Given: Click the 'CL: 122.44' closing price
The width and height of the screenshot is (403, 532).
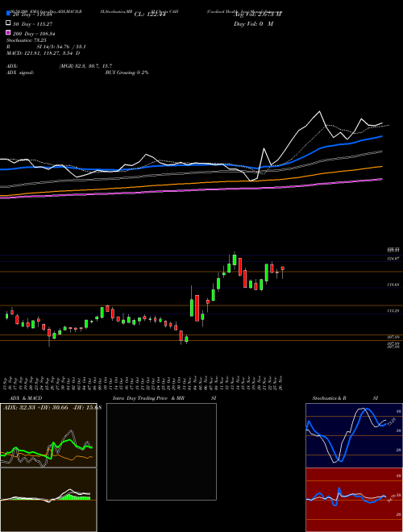Looking at the screenshot, I should tap(151, 14).
